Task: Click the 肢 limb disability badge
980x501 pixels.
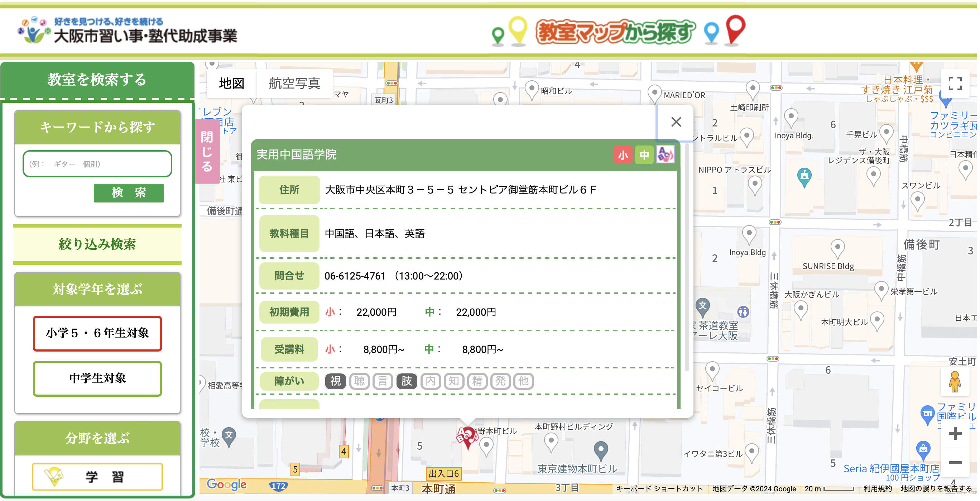Action: point(407,381)
